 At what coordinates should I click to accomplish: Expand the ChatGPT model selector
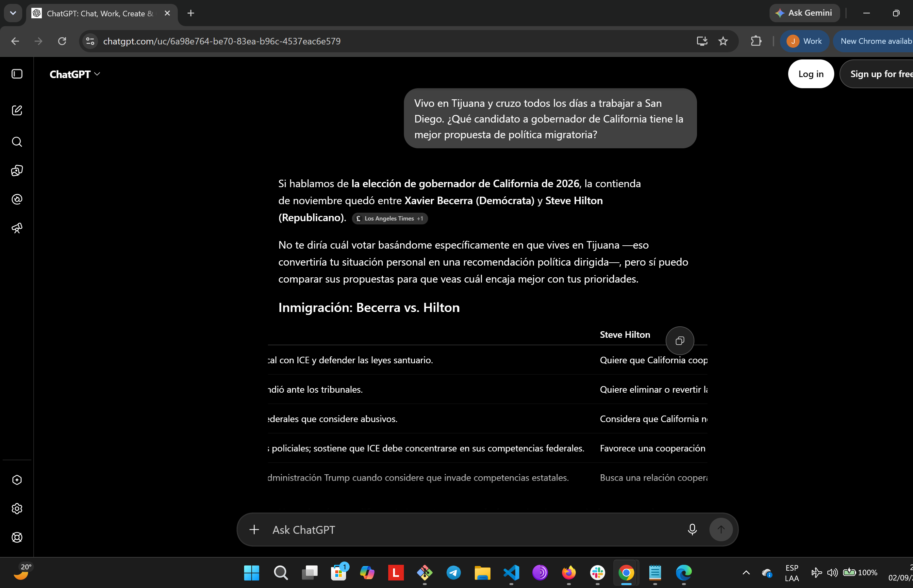(75, 74)
